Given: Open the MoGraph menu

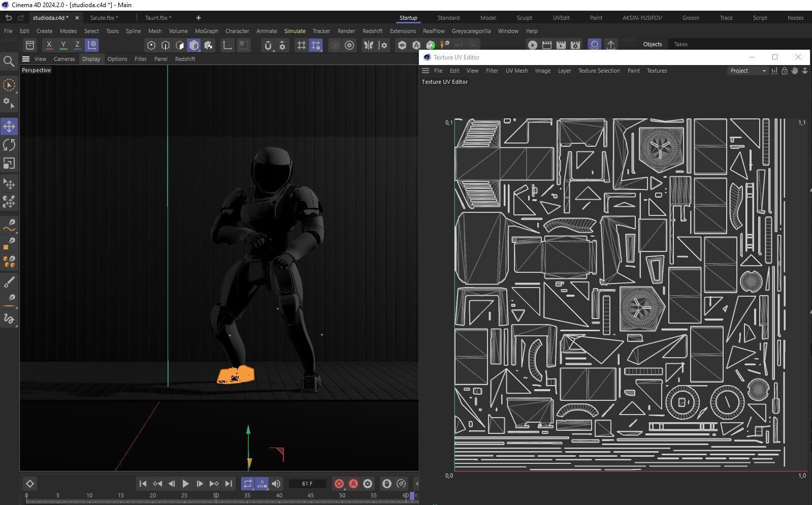Looking at the screenshot, I should [207, 31].
